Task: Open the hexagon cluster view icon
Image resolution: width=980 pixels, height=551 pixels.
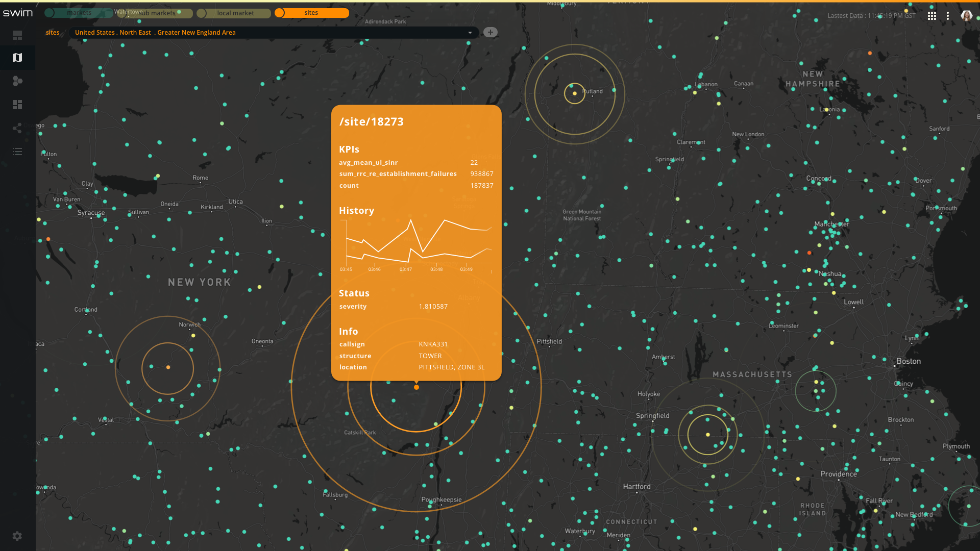Action: point(17,81)
